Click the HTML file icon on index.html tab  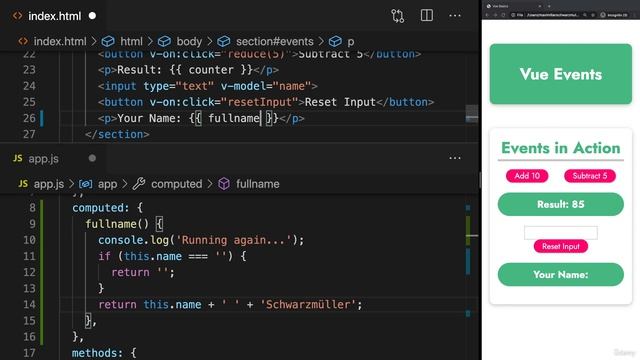[x=17, y=16]
